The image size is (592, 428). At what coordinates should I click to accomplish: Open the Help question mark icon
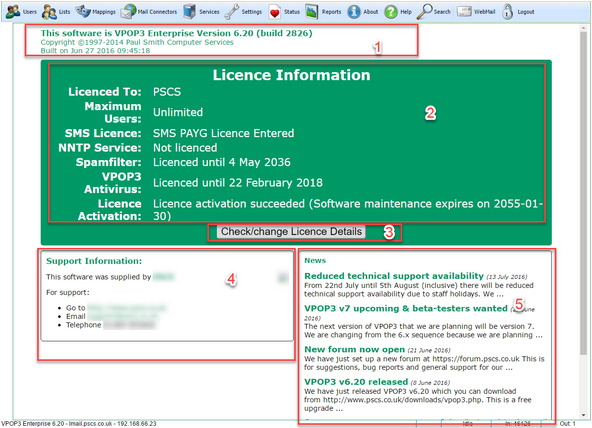click(x=391, y=12)
